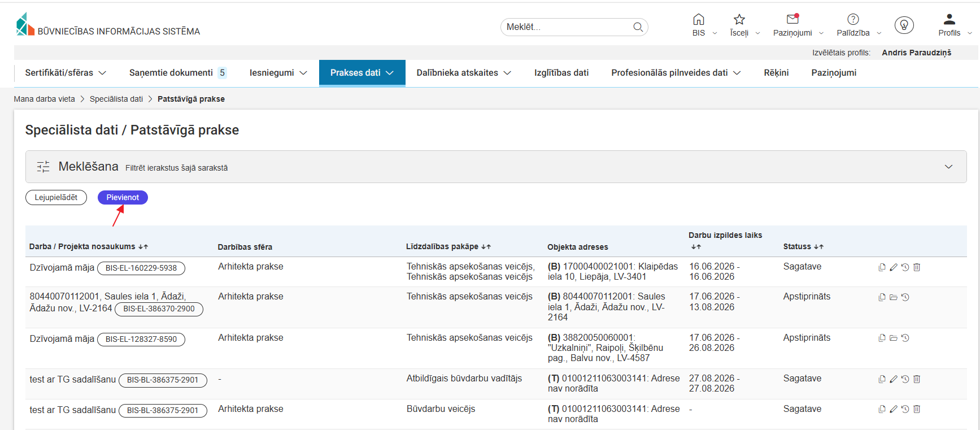
Task: Open folder icon for BIS-EL-386370-2900 row
Action: click(x=894, y=297)
